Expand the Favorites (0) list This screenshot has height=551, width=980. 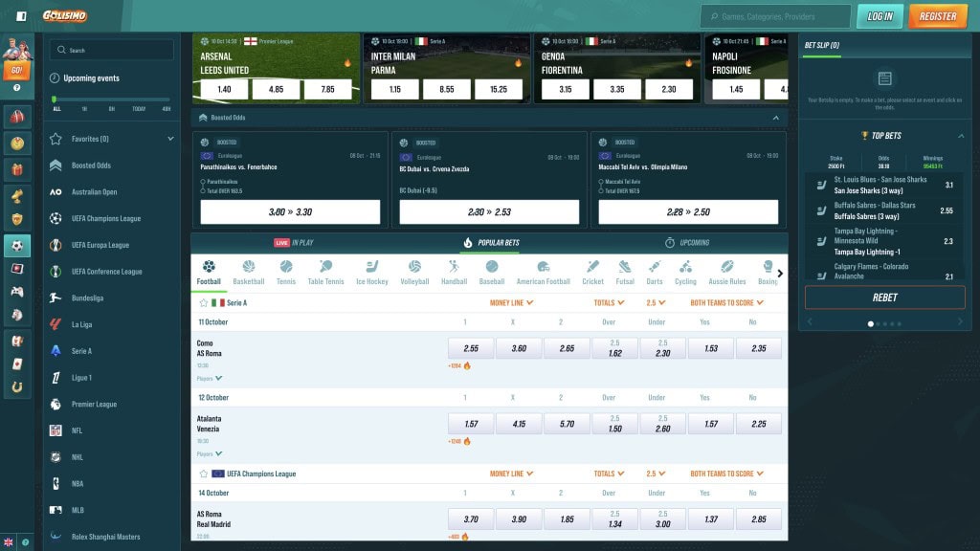170,139
